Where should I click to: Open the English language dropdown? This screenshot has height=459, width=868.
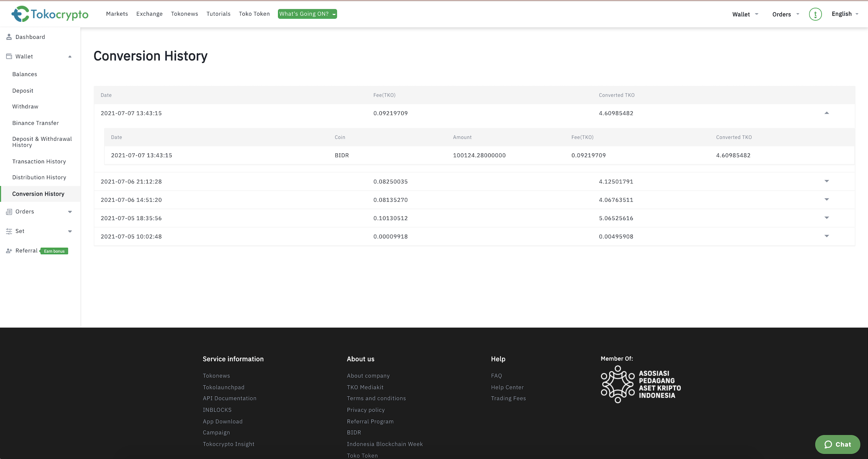click(845, 14)
